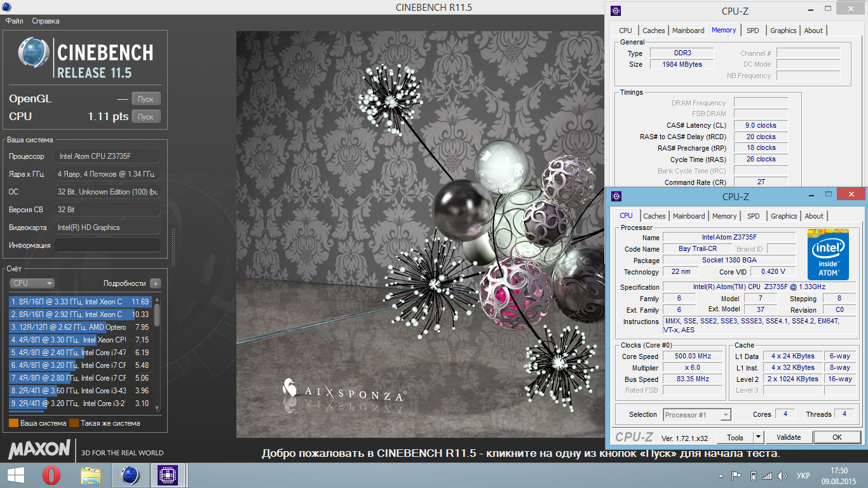The image size is (868, 488).
Task: Select ranking row 3 AMD Opteron 7.95
Action: pos(80,327)
